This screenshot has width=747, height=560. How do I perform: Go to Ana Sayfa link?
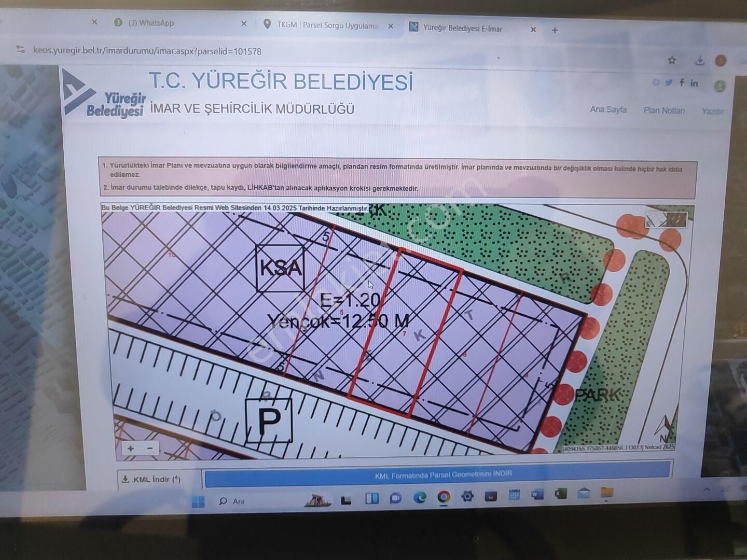[608, 109]
